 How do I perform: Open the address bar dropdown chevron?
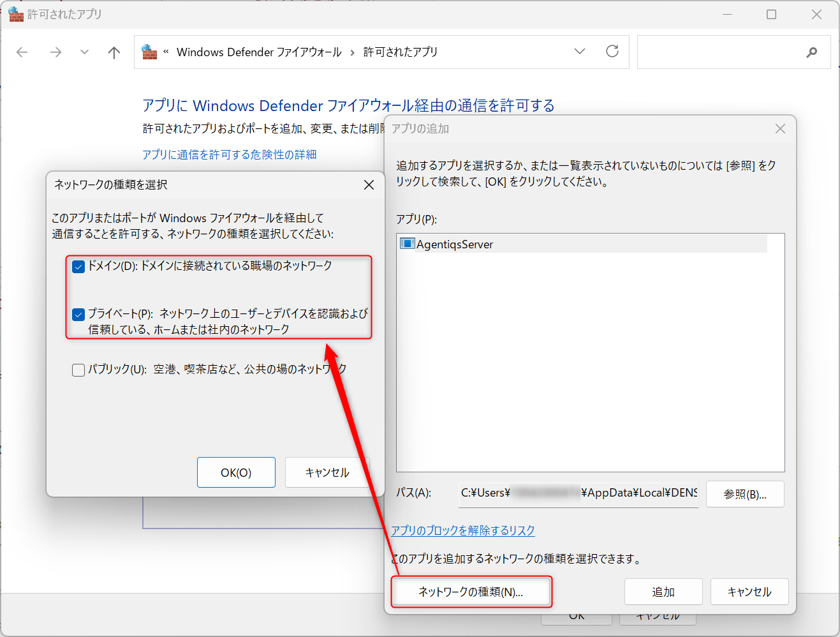coord(579,52)
